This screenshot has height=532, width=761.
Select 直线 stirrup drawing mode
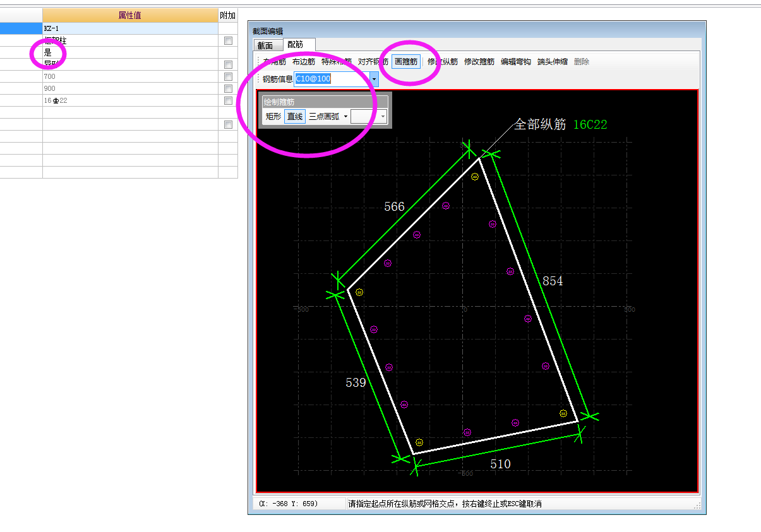tap(295, 117)
